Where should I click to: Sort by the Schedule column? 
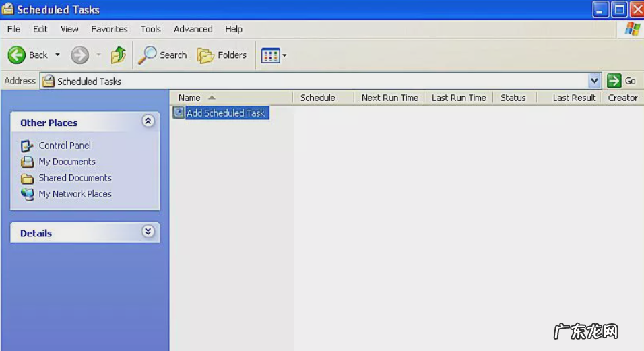pos(323,98)
